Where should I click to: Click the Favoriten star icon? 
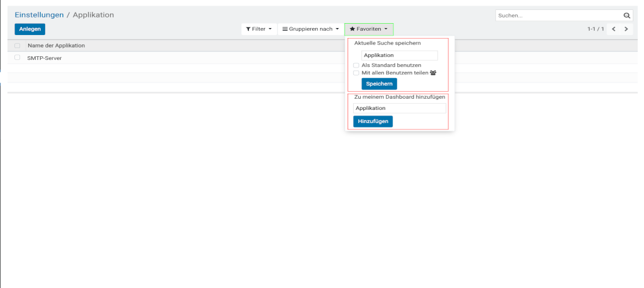(352, 29)
